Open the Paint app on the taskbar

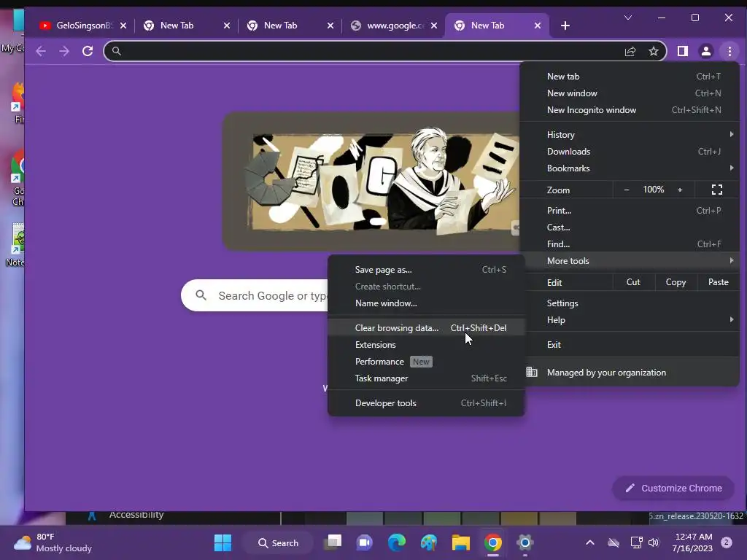pos(429,542)
